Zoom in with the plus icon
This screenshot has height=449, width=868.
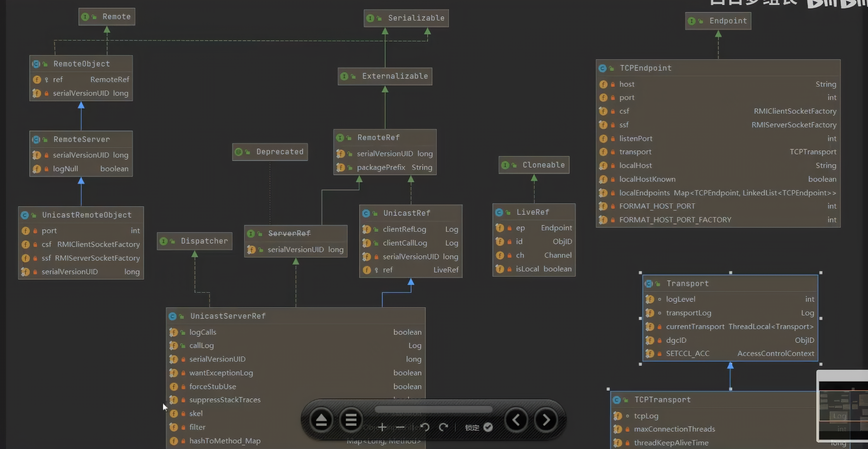point(382,427)
